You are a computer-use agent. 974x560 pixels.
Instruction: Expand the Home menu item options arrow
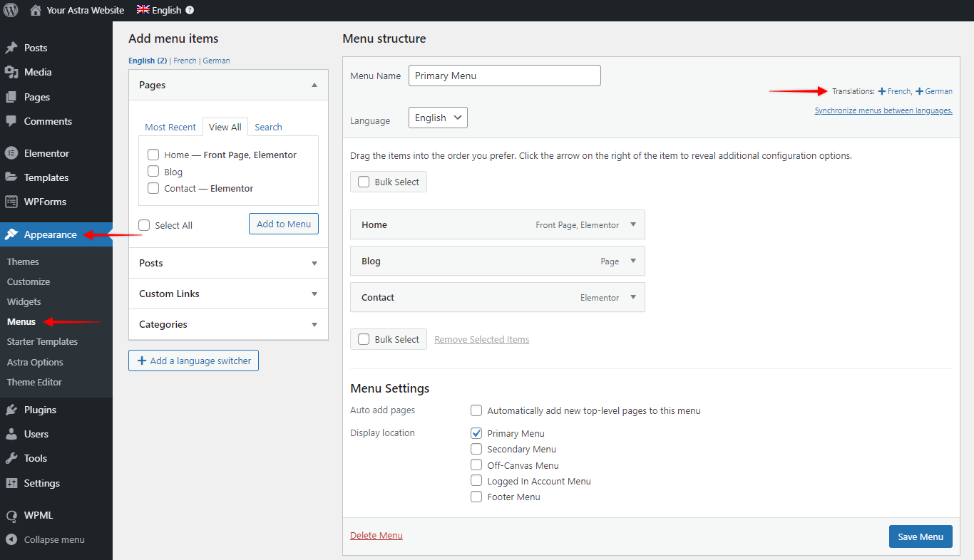click(632, 224)
